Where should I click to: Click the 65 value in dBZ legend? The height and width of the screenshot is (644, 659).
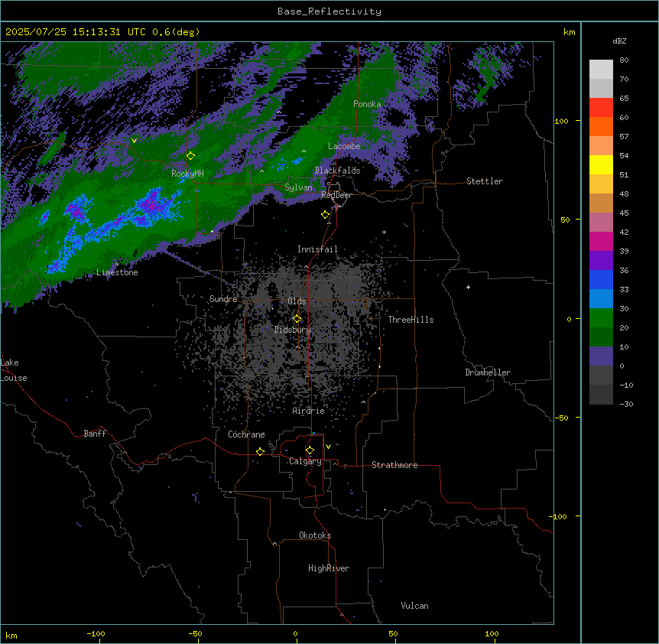[x=624, y=99]
